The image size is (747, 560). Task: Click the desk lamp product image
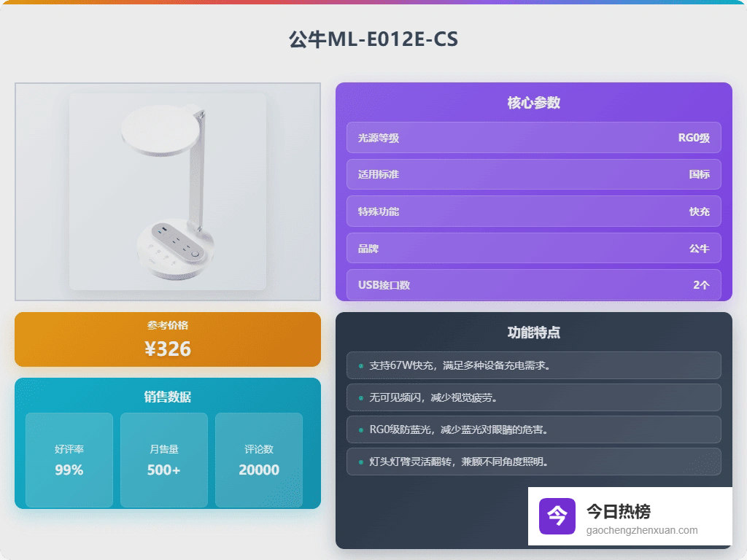(168, 192)
